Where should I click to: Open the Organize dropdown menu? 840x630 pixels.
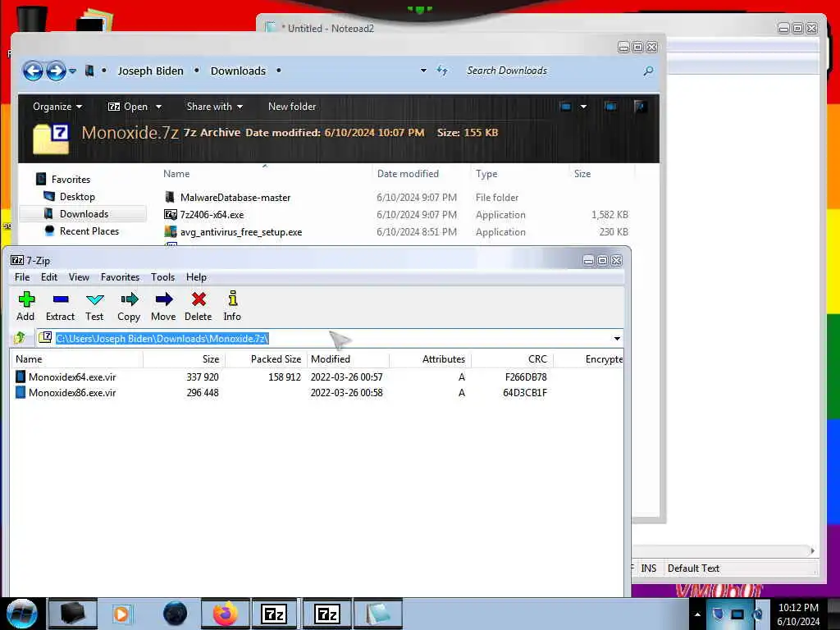pyautogui.click(x=57, y=107)
